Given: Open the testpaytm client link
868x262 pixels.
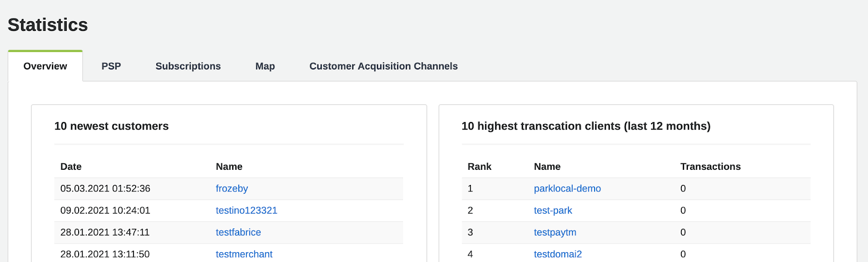Looking at the screenshot, I should point(555,232).
